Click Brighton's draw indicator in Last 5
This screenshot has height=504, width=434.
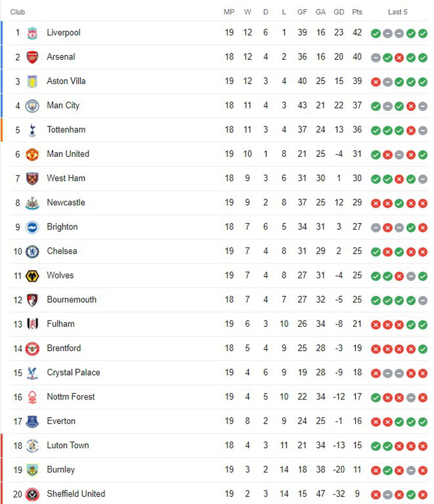375,228
